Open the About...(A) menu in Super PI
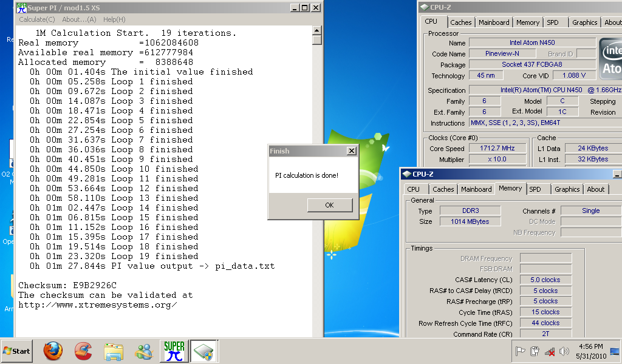The width and height of the screenshot is (622, 364). 79,19
